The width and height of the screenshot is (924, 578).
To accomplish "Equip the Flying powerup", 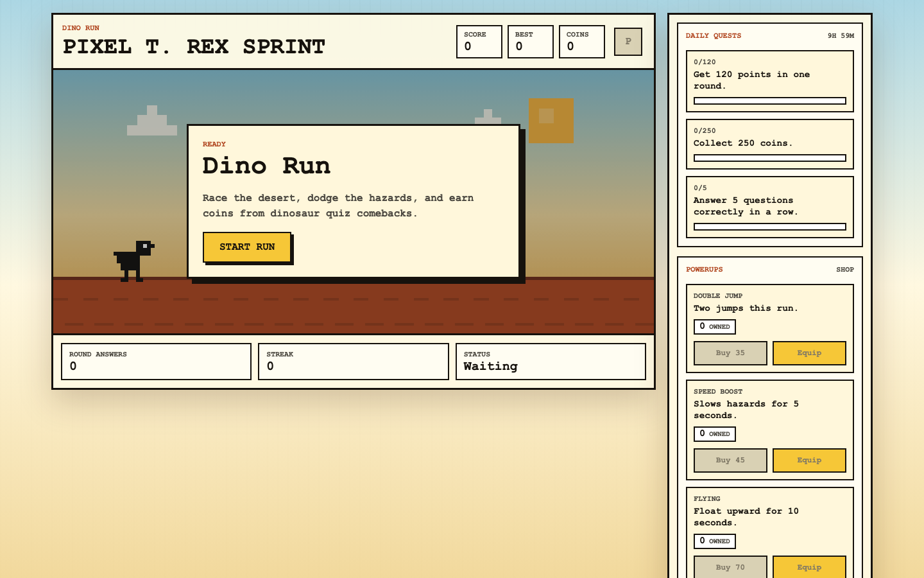I will tap(809, 567).
